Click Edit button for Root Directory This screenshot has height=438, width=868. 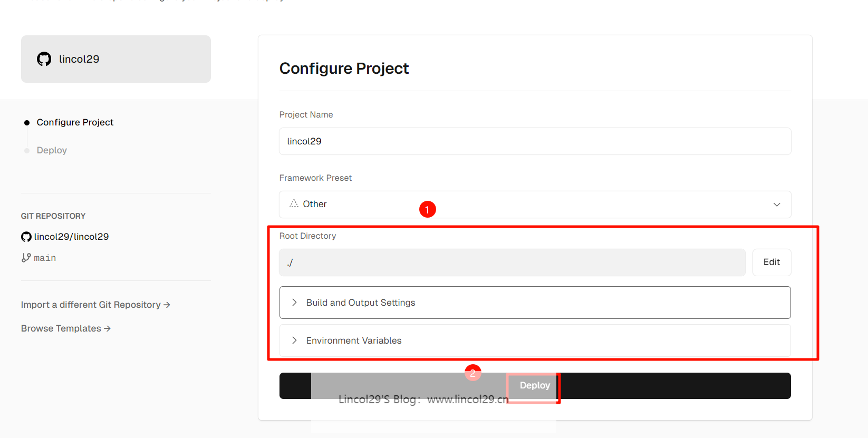pos(771,262)
